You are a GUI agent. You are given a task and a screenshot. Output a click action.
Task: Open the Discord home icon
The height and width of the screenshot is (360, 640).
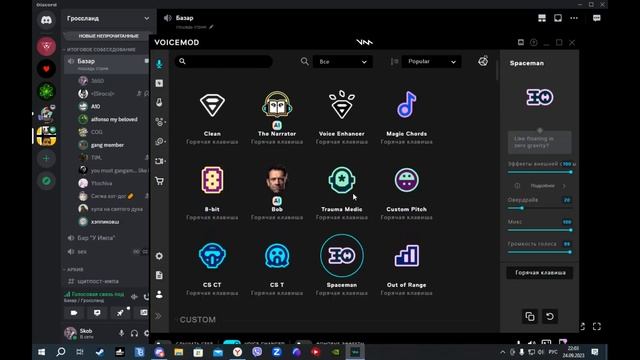click(46, 20)
